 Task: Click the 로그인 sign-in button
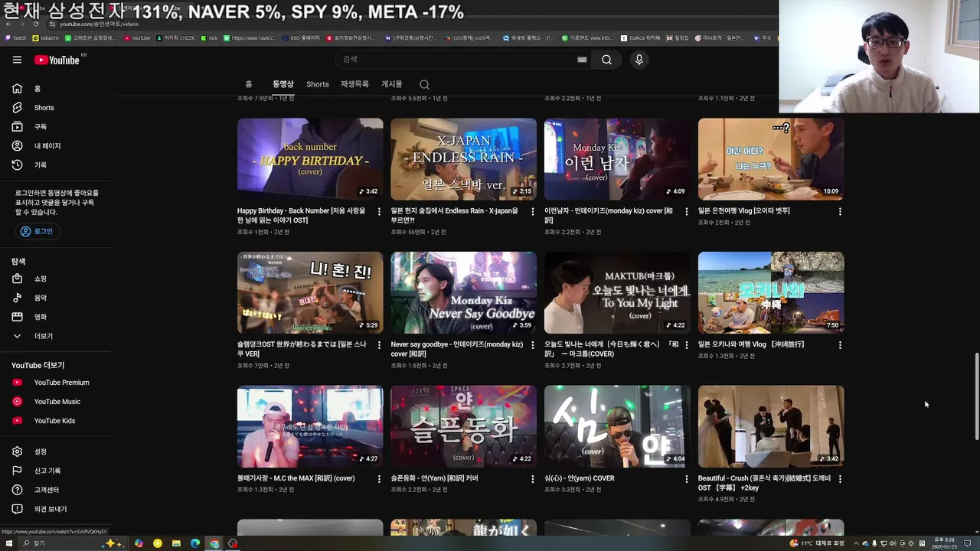click(x=38, y=231)
